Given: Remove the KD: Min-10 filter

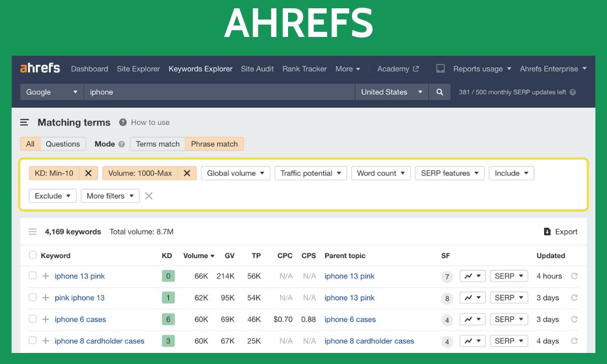Looking at the screenshot, I should tap(88, 173).
